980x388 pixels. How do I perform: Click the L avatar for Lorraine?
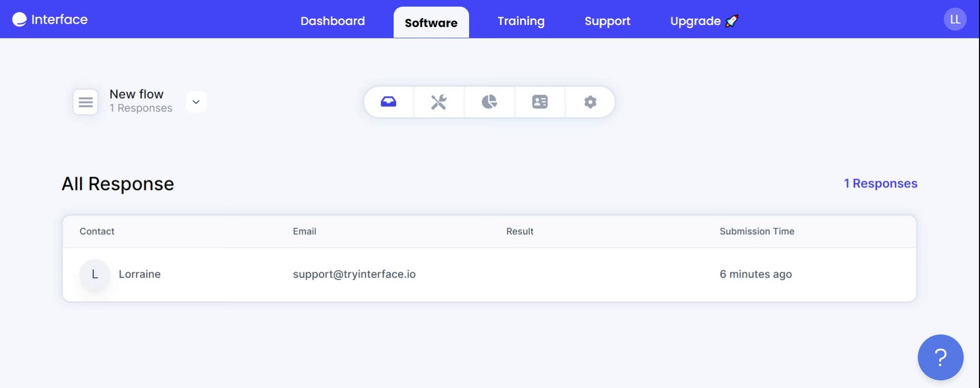(x=95, y=274)
